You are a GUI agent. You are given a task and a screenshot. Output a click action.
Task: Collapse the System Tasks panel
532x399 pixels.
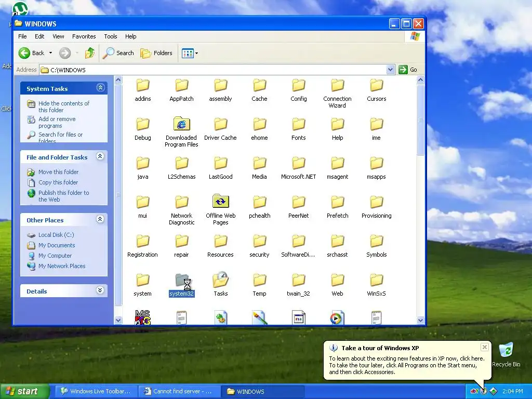pos(100,88)
